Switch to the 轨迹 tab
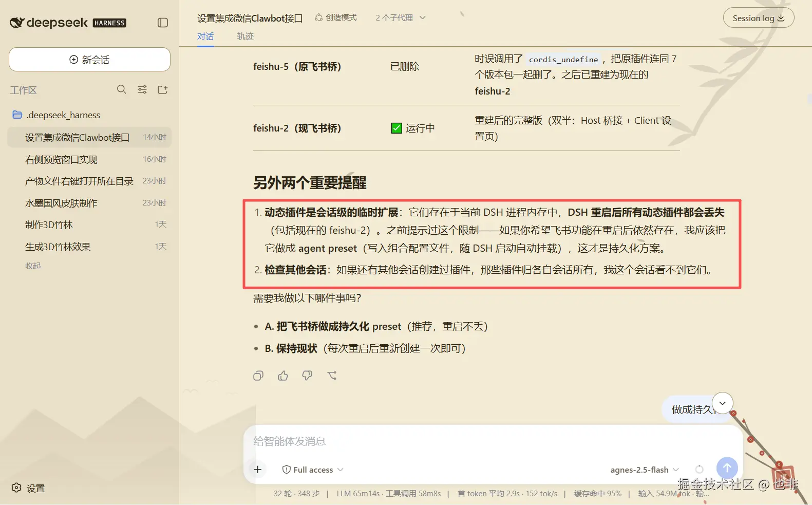812x505 pixels. point(245,36)
